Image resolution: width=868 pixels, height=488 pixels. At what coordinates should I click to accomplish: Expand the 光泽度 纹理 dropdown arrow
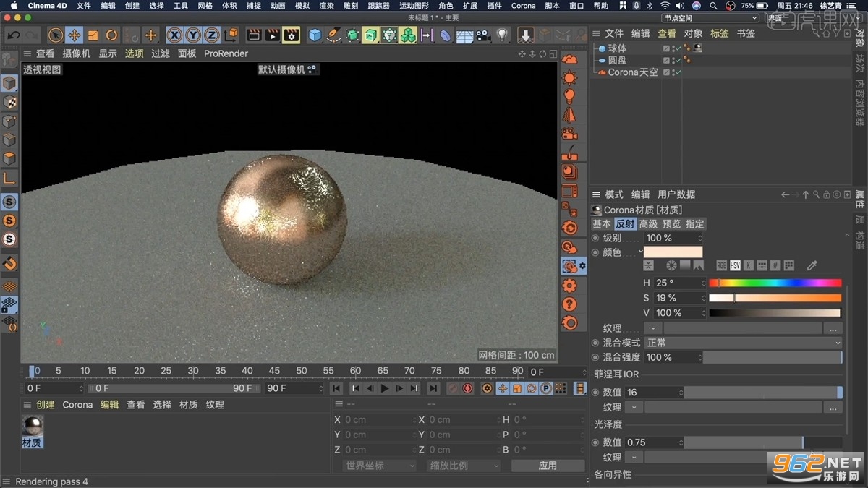point(633,458)
